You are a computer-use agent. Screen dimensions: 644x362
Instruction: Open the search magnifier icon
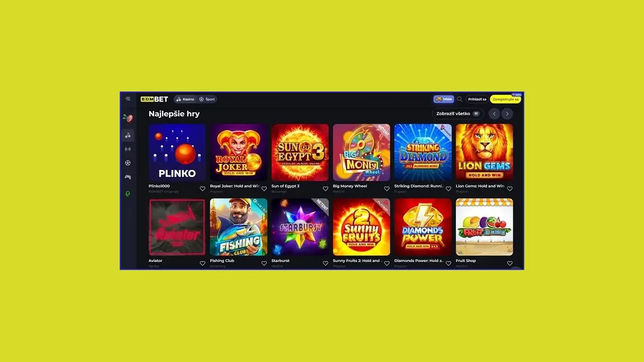pos(459,99)
